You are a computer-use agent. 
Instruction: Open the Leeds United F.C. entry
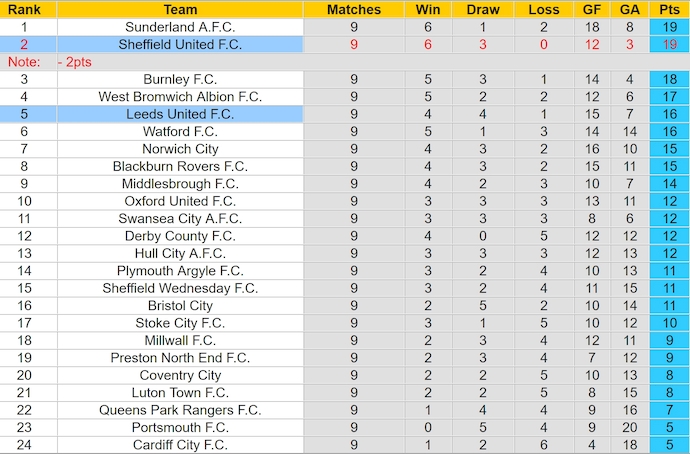pos(180,114)
